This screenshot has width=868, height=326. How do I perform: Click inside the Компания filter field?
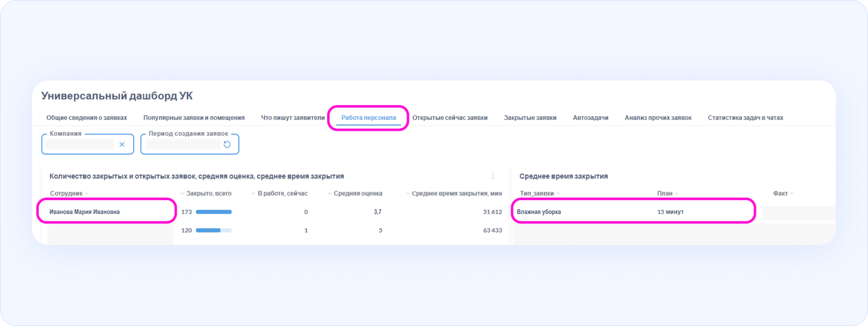[79, 144]
